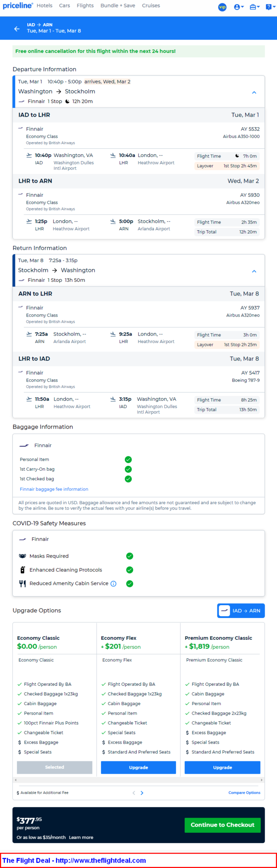
Task: Click the Airbus A350-1000 aircraft text
Action: click(x=241, y=136)
